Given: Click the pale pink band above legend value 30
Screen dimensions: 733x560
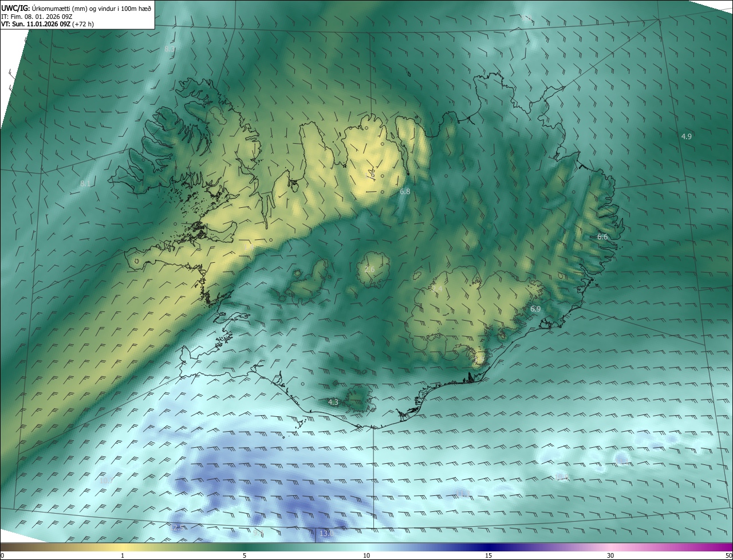Looking at the screenshot, I should point(610,547).
